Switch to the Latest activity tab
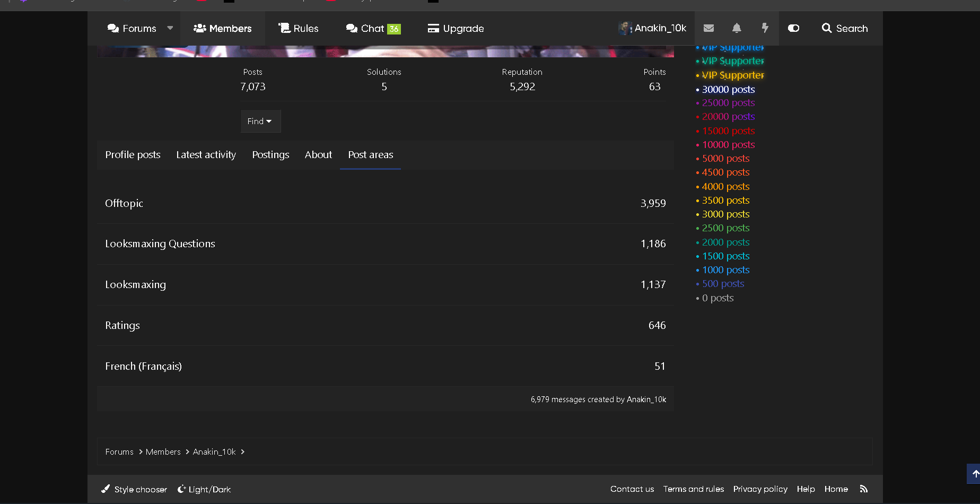This screenshot has height=504, width=980. tap(206, 154)
